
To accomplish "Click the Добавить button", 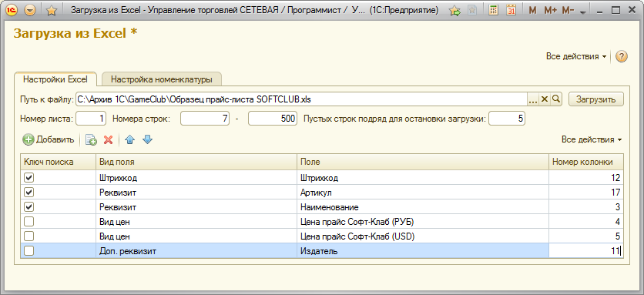I will point(49,139).
